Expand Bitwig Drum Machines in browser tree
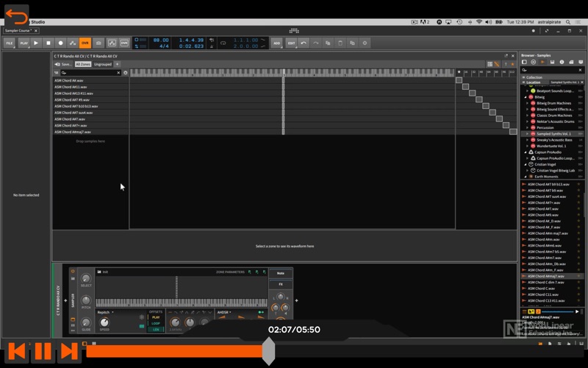 [x=528, y=103]
